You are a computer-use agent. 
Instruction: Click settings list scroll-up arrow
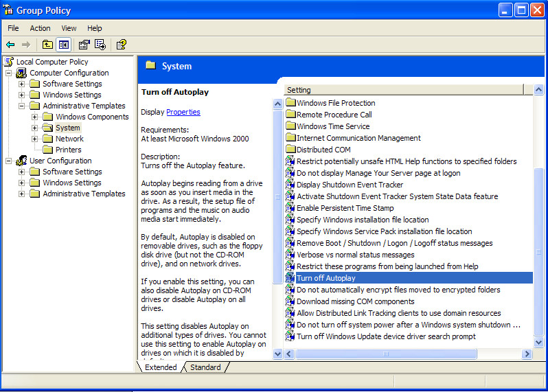pyautogui.click(x=538, y=90)
